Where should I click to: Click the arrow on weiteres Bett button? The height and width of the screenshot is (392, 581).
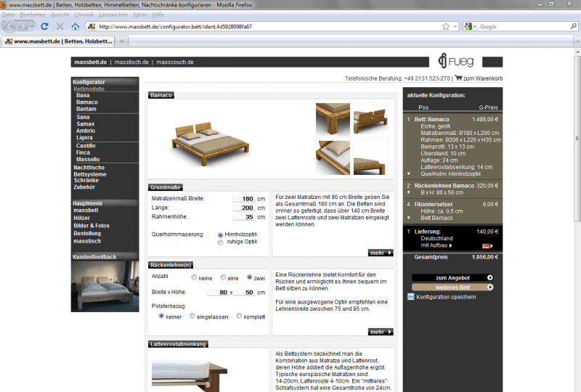coord(489,287)
